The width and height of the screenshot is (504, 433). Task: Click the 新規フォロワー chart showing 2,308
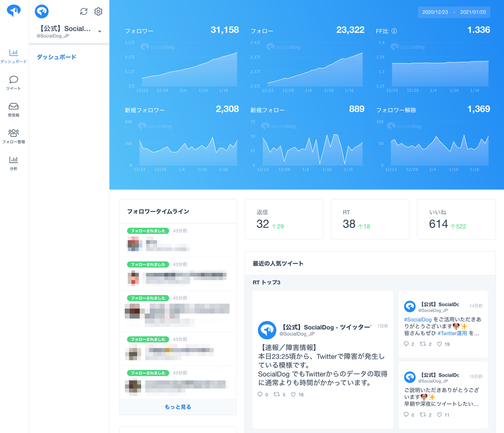(181, 138)
